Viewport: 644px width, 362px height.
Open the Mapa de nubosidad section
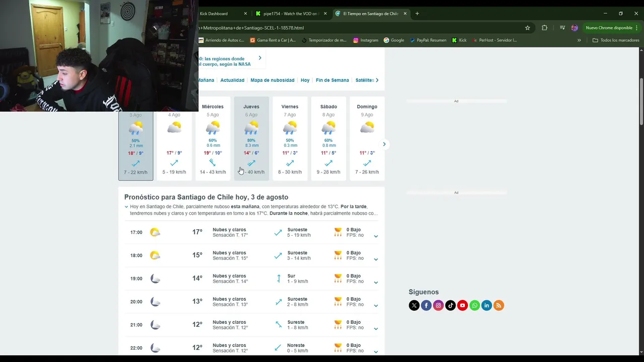tap(272, 80)
